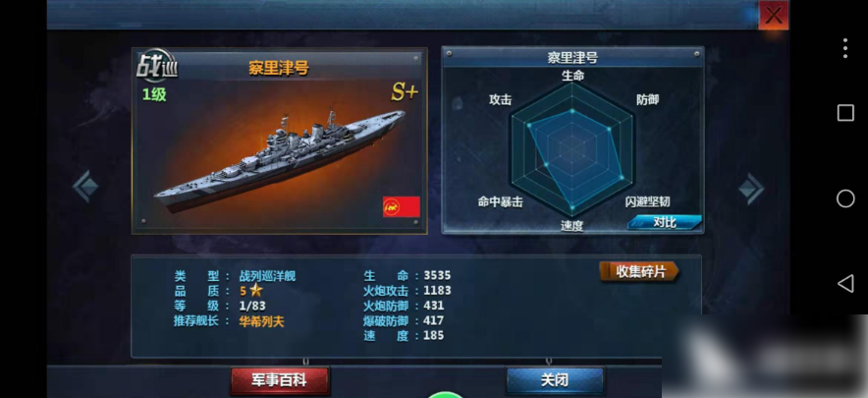This screenshot has height=398, width=868.
Task: Tap recommended captain 华希列夫 link
Action: [x=261, y=321]
